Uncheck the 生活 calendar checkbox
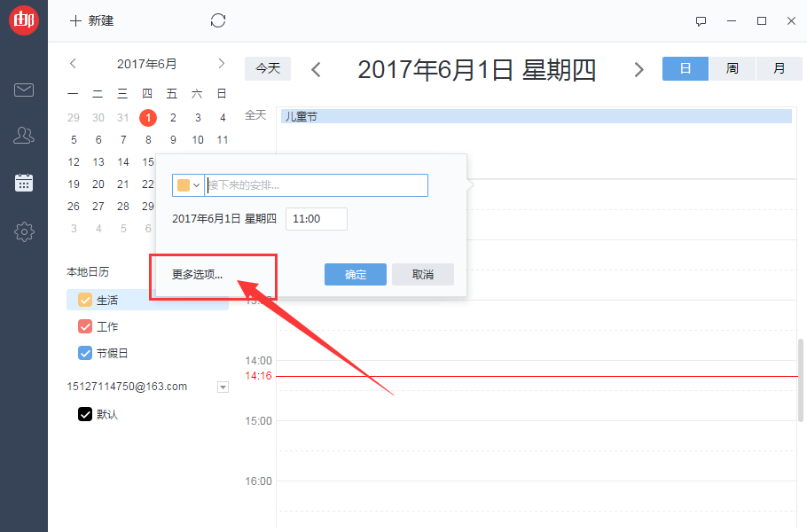The height and width of the screenshot is (532, 807). 85,300
